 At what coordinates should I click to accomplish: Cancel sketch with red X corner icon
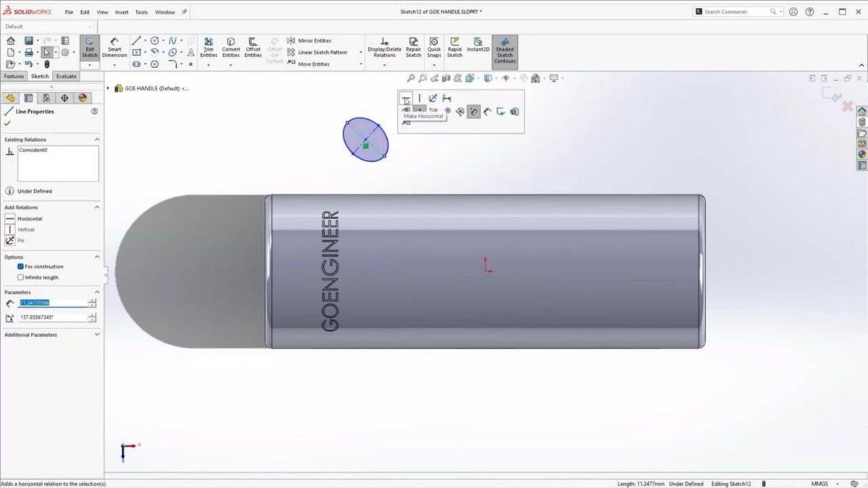point(848,106)
